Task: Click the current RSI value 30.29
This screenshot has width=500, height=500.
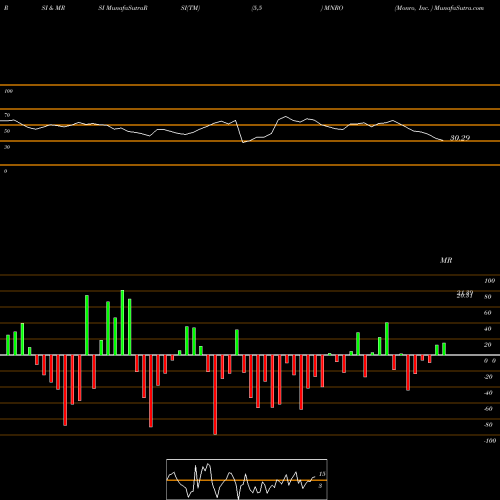Action: click(x=460, y=138)
